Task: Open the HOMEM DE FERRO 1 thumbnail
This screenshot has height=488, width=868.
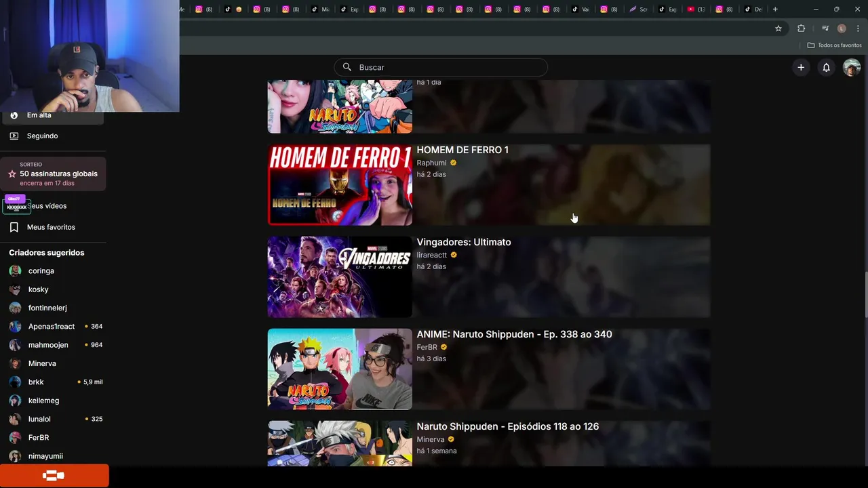Action: click(340, 184)
